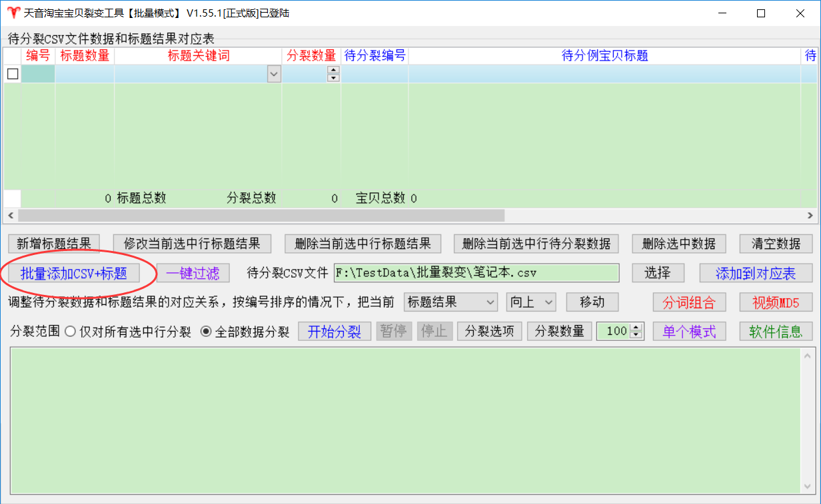The width and height of the screenshot is (821, 504).
Task: Increase 分裂数量 value using the up arrow of the 100 field
Action: pyautogui.click(x=636, y=328)
